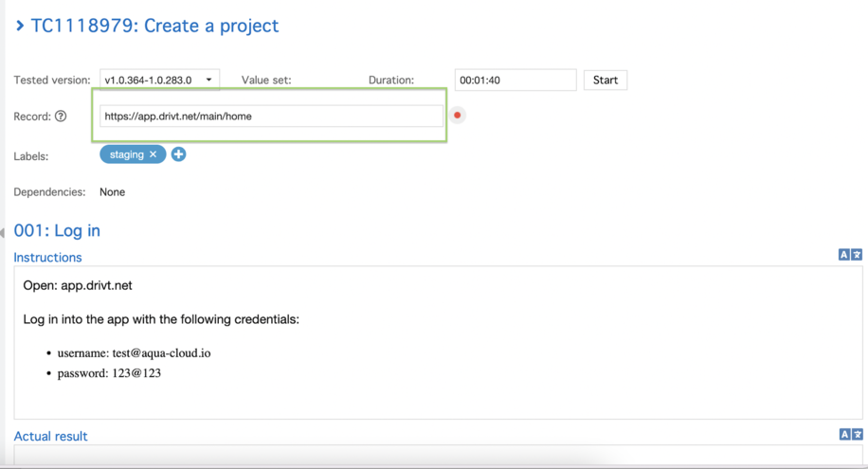Click the Actual result section heading
The image size is (868, 469).
click(50, 437)
